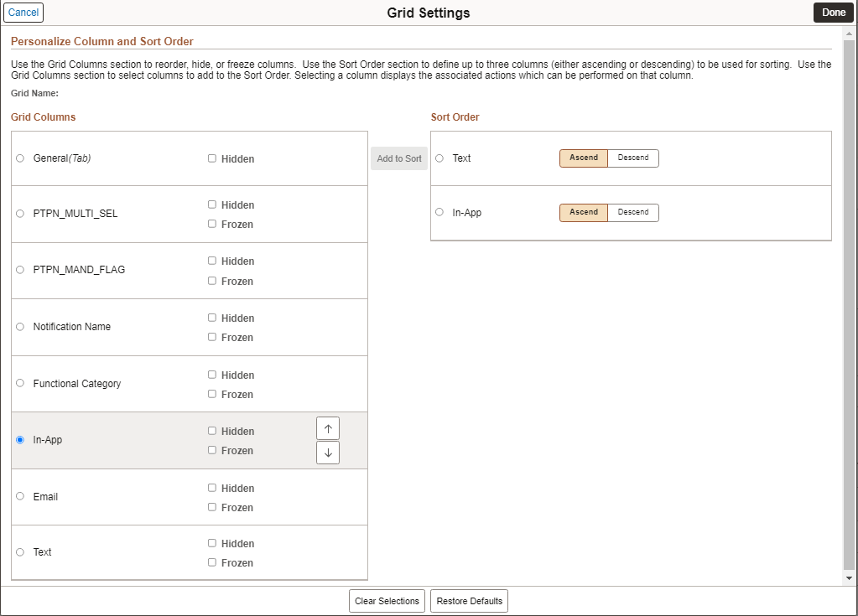Select Notification Name column radio
Viewport: 858px width, 616px height.
tap(20, 326)
